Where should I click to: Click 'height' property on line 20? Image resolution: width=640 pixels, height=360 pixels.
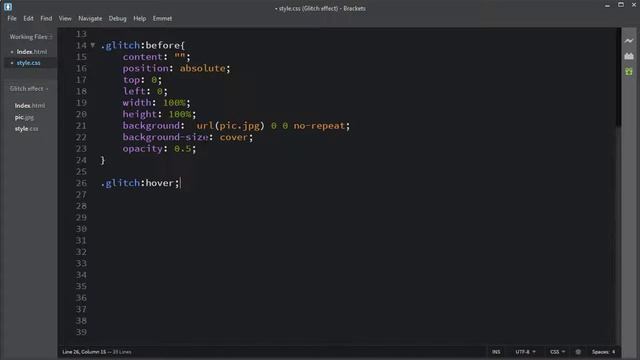pos(140,114)
